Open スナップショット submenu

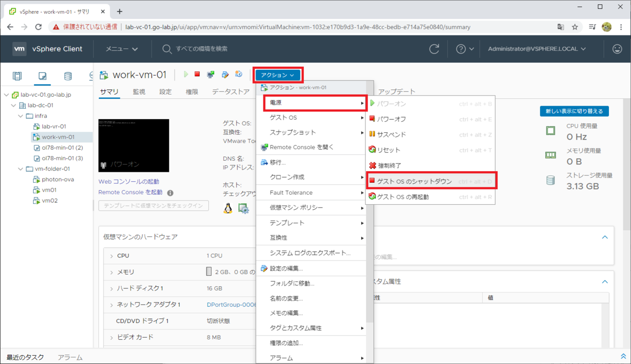click(311, 132)
